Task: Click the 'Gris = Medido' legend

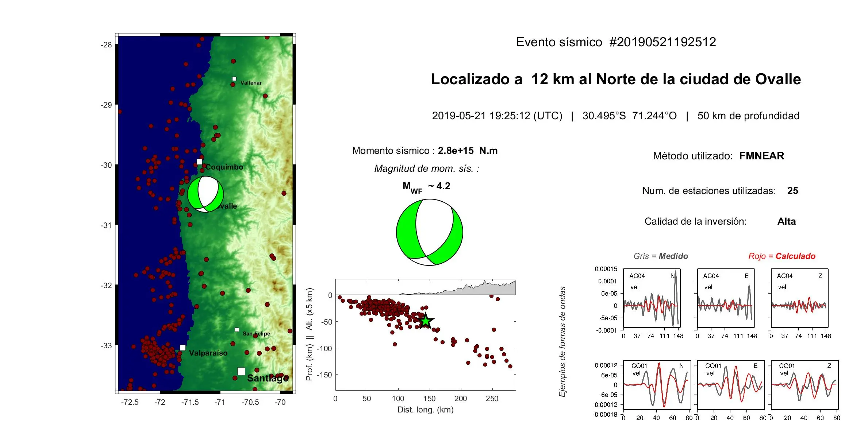Action: pos(661,256)
